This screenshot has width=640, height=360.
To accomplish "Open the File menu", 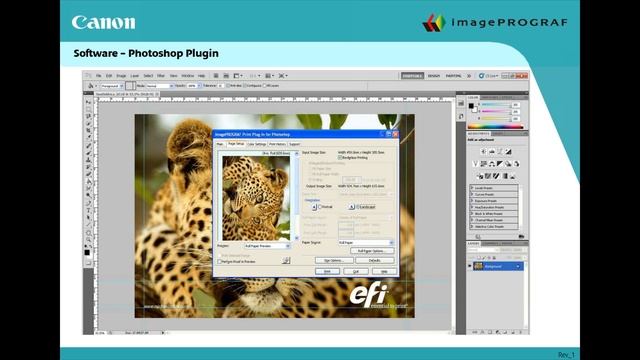I will click(x=98, y=76).
